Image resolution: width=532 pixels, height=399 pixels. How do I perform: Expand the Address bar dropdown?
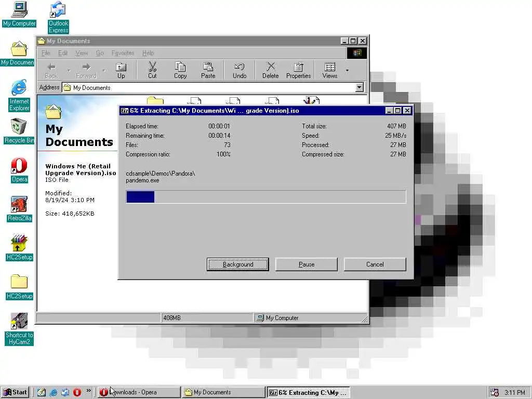click(360, 87)
